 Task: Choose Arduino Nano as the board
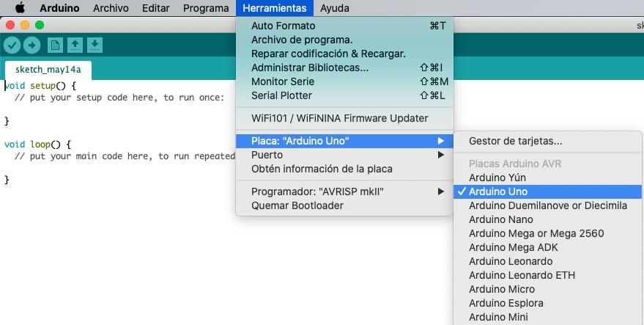(x=500, y=219)
